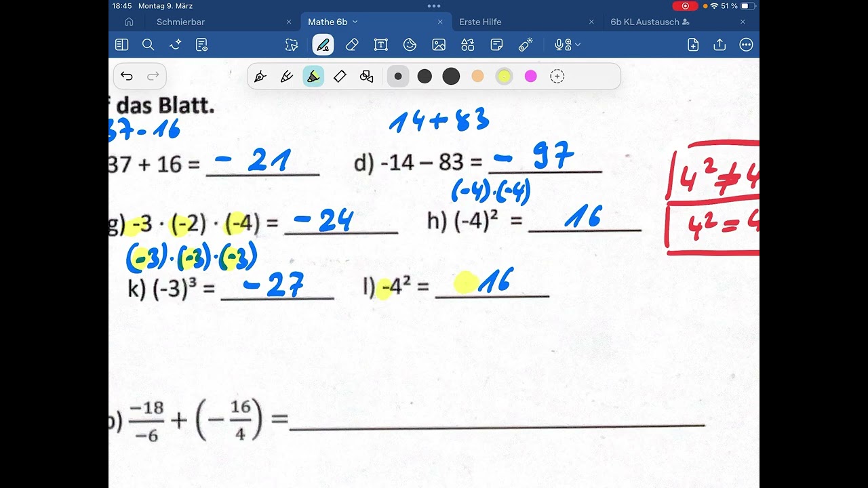Pick the medium stroke thickness dot
868x488 pixels.
425,77
